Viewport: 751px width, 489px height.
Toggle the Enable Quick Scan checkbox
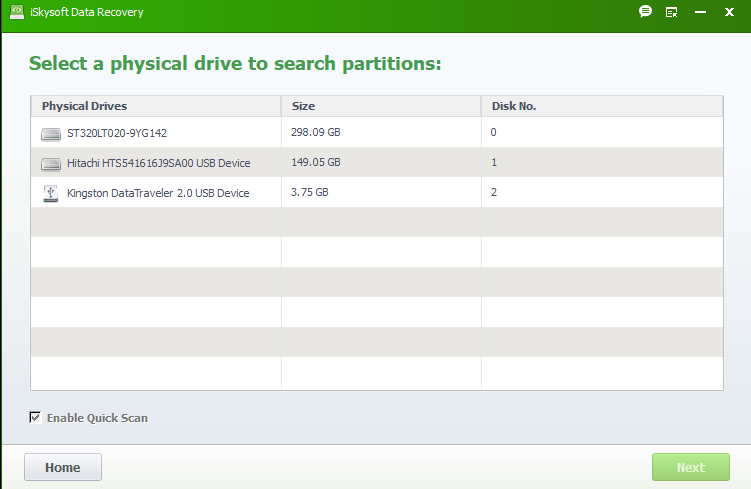click(35, 417)
